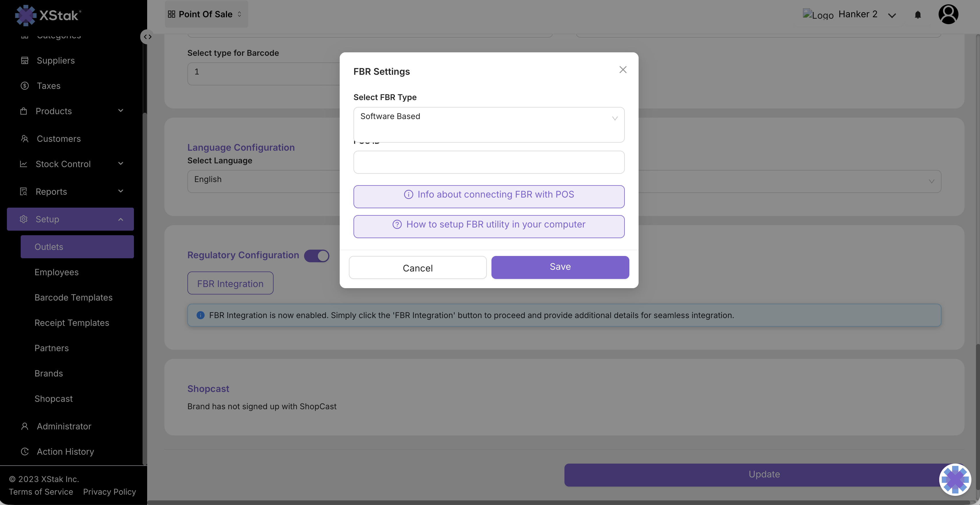This screenshot has width=980, height=505.
Task: Click the sidebar collapse arrows icon
Action: 148,37
